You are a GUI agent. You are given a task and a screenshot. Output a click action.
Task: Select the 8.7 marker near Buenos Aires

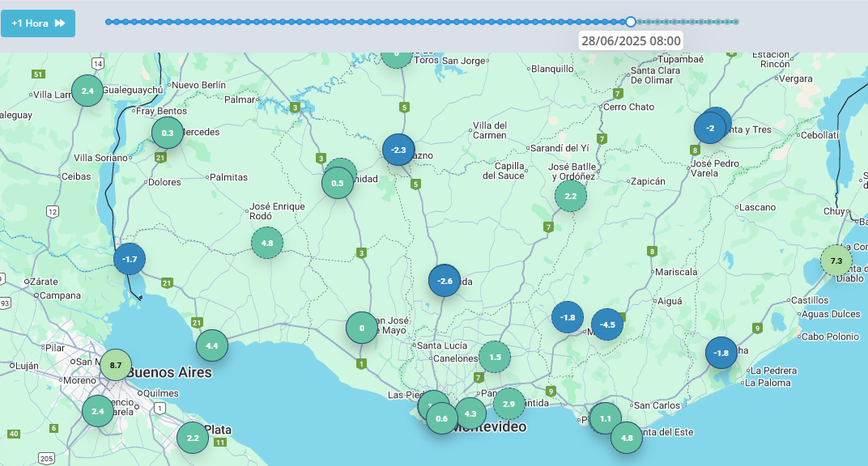click(116, 365)
